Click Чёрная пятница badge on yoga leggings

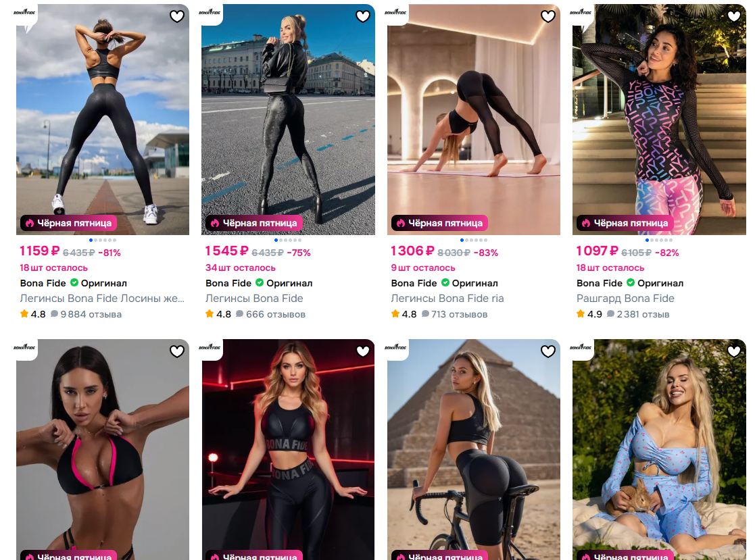tap(439, 223)
